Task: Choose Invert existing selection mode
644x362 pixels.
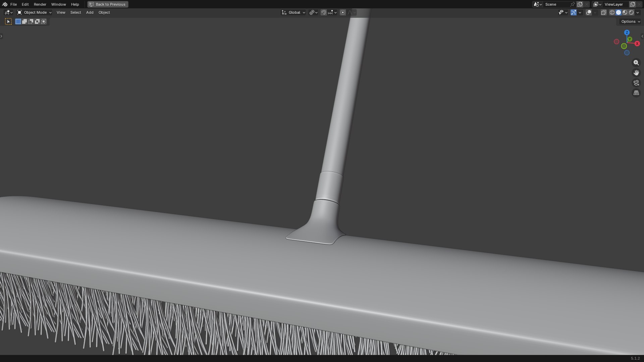Action: pos(37,21)
